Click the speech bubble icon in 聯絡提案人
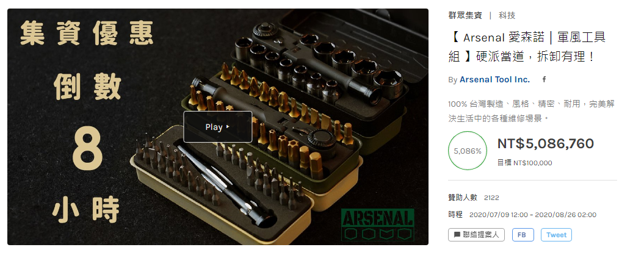Image resolution: width=644 pixels, height=261 pixels. pos(457,235)
